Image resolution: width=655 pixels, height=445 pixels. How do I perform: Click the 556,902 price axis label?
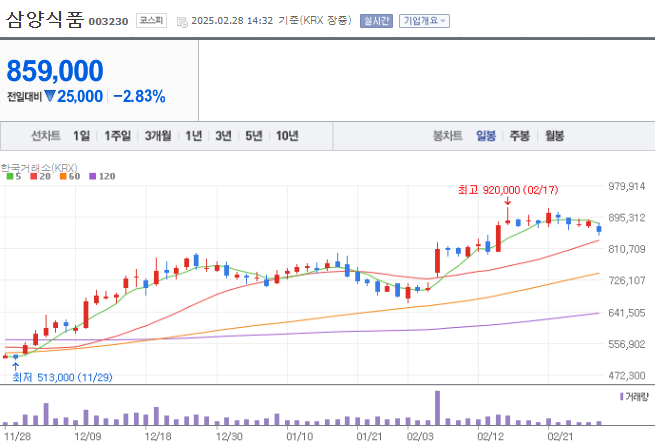[x=627, y=344]
